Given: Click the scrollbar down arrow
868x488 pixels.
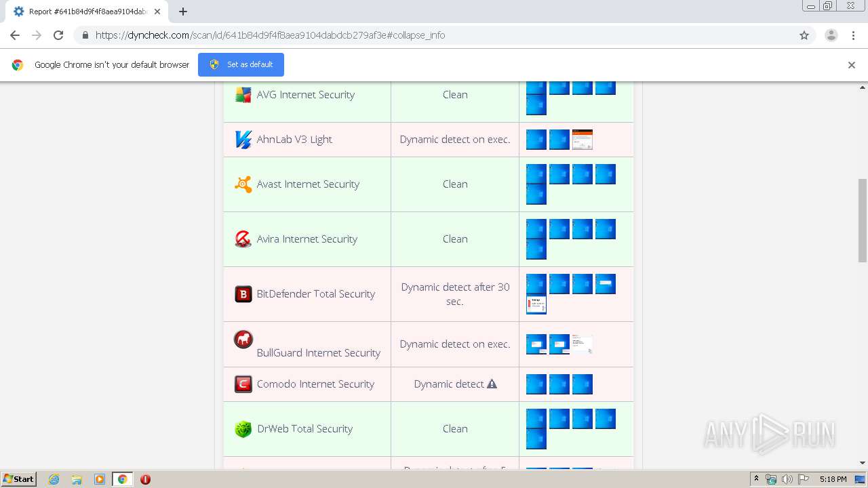Looking at the screenshot, I should pos(862,464).
